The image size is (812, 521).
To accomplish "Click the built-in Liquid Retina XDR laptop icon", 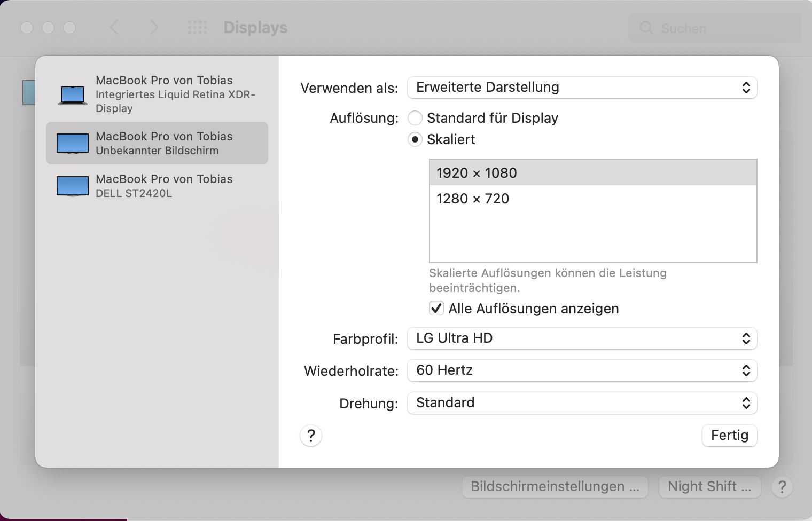I will pos(73,94).
